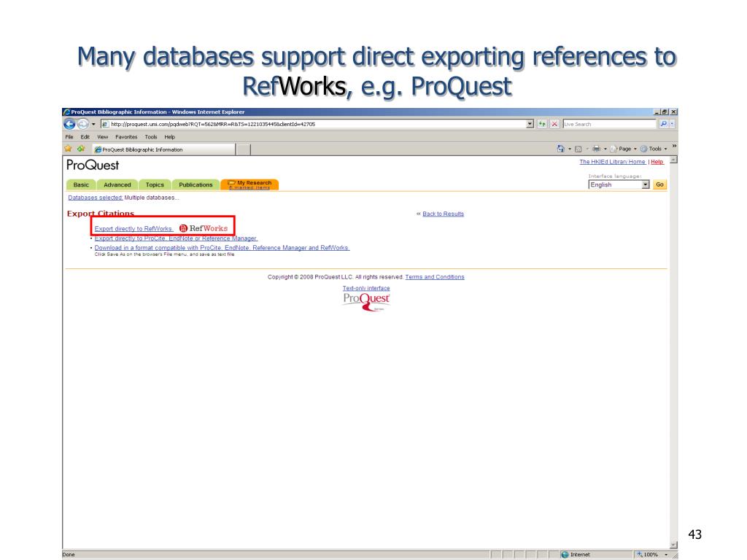Click the Home icon in command bar
Screen dimensions: 747x560
tap(561, 149)
